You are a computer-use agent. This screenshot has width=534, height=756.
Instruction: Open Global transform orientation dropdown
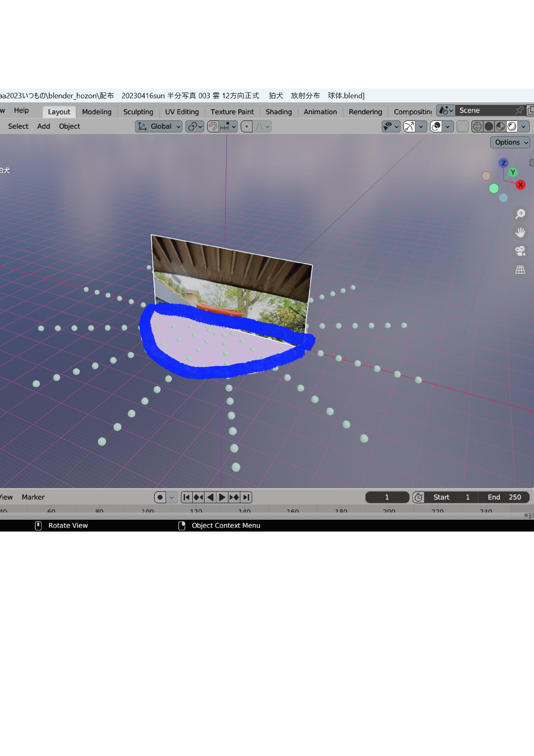(x=159, y=127)
